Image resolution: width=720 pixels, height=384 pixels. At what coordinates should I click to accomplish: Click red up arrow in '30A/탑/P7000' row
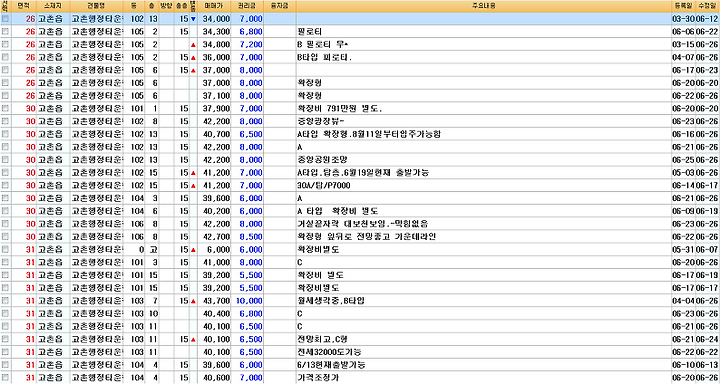point(193,186)
